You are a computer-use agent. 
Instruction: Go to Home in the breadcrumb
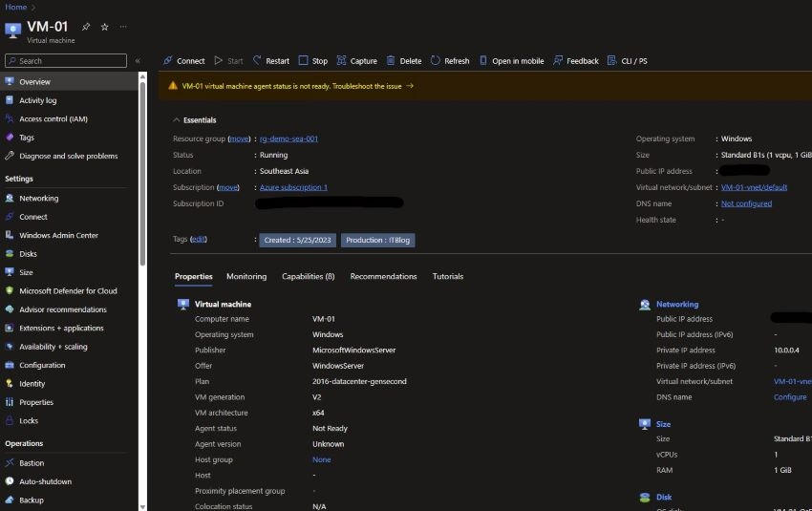16,7
